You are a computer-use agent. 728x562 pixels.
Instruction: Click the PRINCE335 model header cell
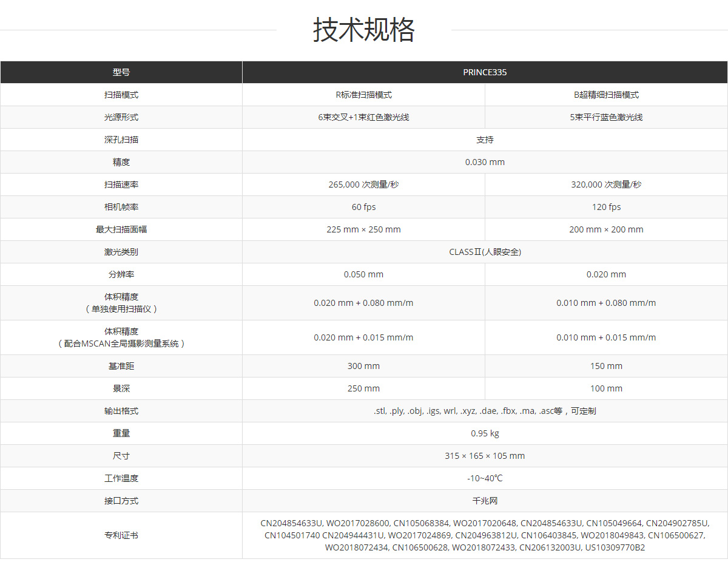click(485, 72)
